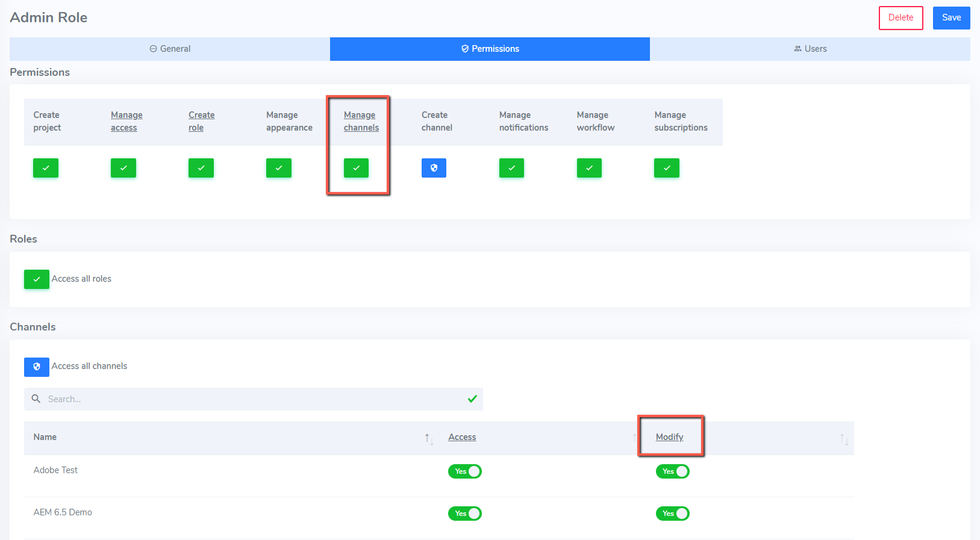Click the Create role column link

pyautogui.click(x=201, y=121)
